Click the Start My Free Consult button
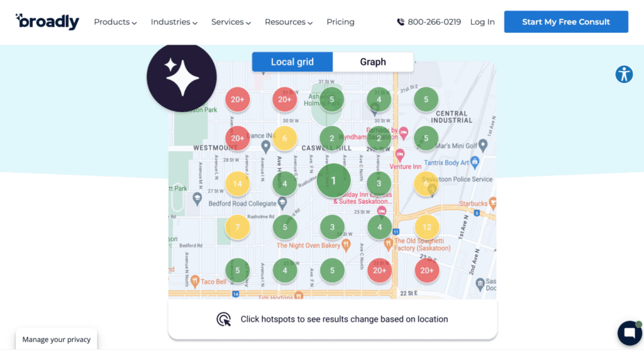Screen dimensions: 644x350 point(566,22)
